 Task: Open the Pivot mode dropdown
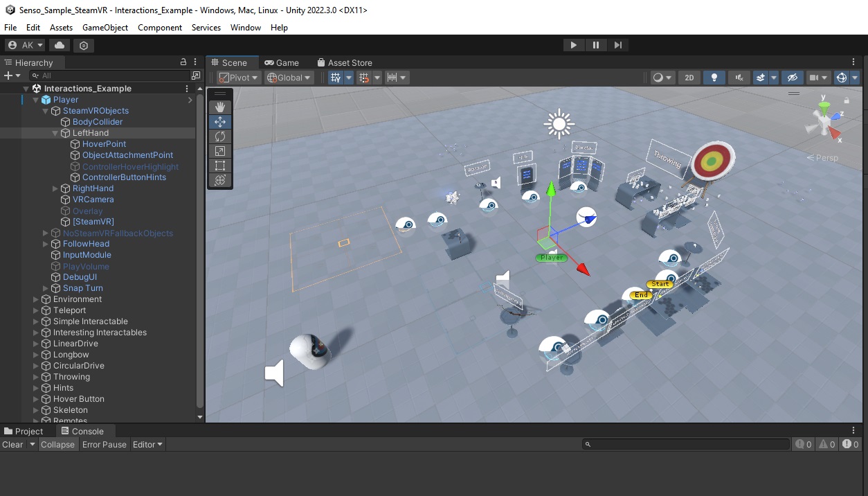pos(238,77)
